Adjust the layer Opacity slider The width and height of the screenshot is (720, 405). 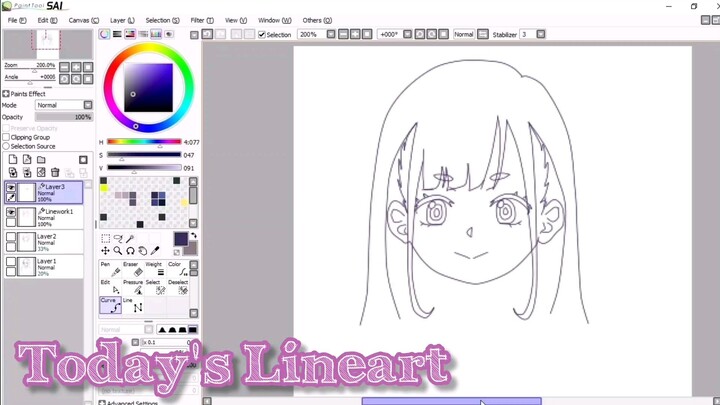pos(64,117)
